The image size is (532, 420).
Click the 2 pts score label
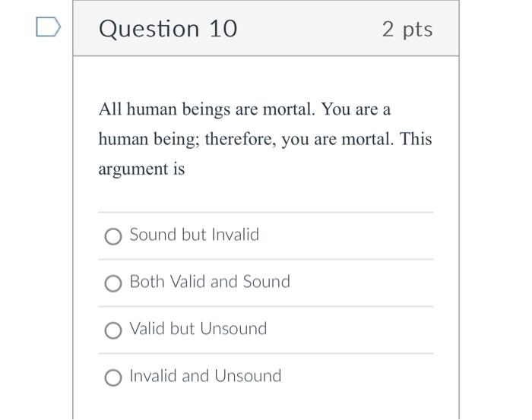pyautogui.click(x=407, y=30)
